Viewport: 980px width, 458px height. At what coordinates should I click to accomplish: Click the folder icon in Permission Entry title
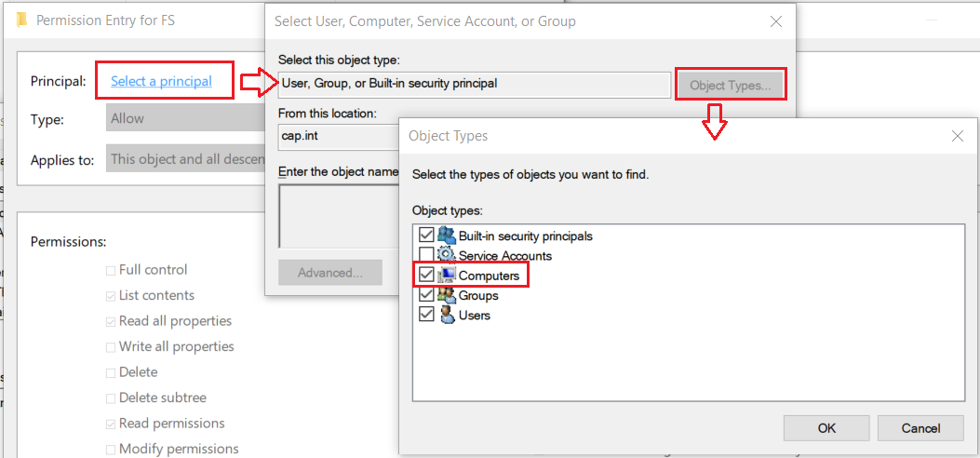pyautogui.click(x=22, y=20)
